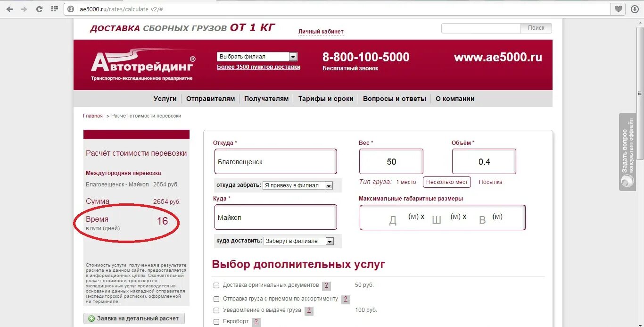Enable Доставка оригинальных документов checkbox

tap(216, 285)
